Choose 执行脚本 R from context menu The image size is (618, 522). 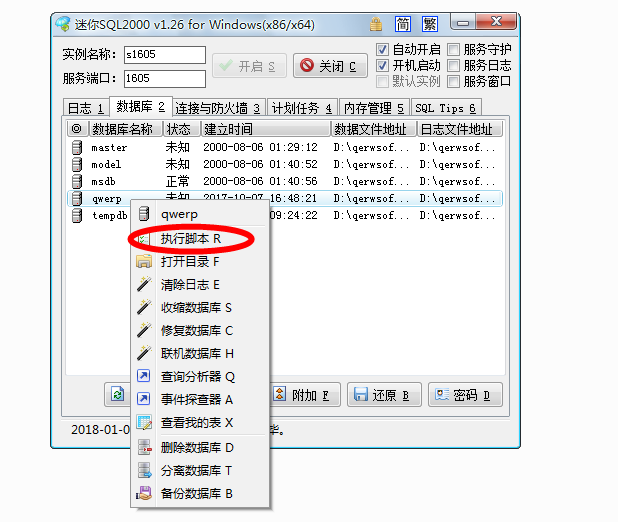pyautogui.click(x=200, y=239)
